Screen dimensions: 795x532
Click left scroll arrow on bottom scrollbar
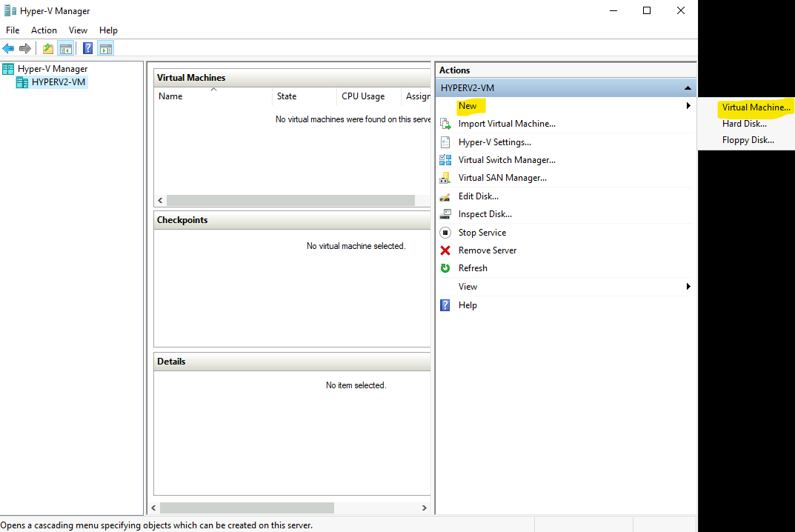153,508
